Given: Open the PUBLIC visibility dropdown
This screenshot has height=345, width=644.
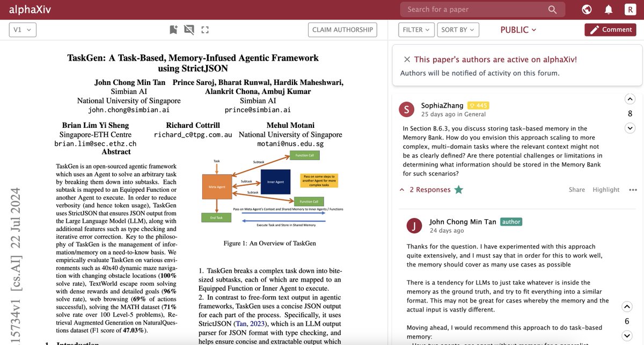Looking at the screenshot, I should 518,30.
